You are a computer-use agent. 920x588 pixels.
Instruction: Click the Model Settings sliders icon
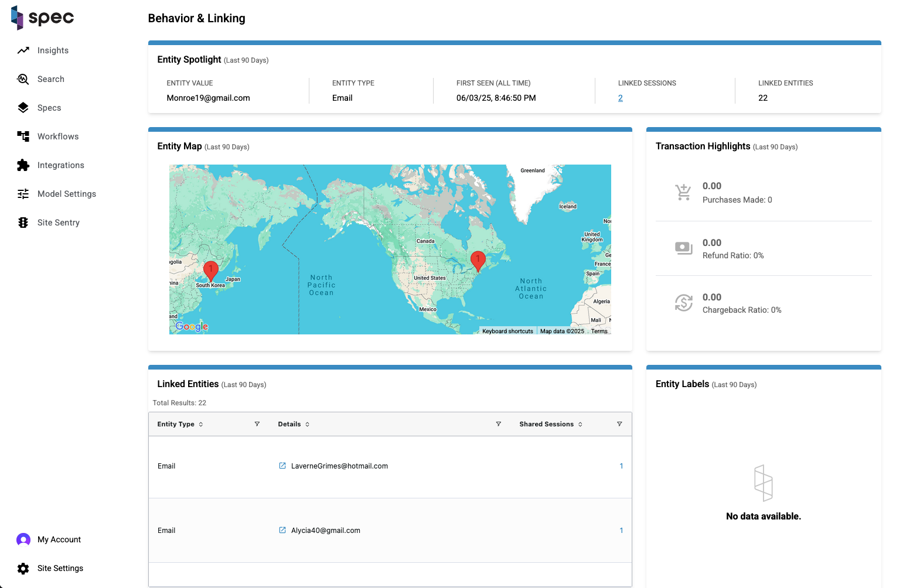[x=23, y=194]
